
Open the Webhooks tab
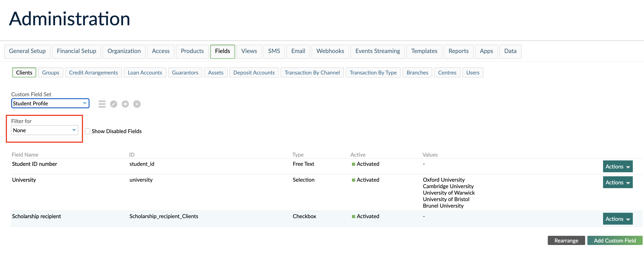point(330,51)
